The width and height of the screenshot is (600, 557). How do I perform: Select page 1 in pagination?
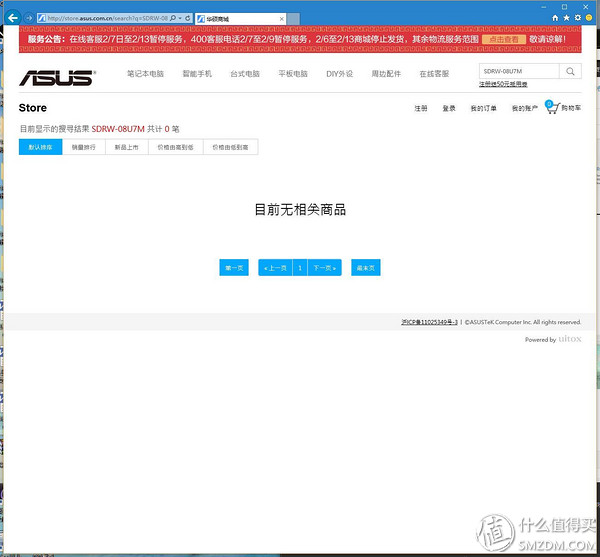(300, 267)
